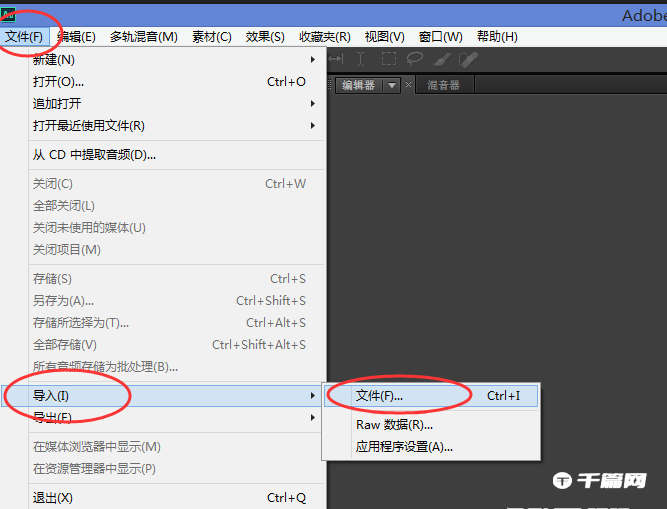667x509 pixels.
Task: Click 在资源管理器中显示(P) entry
Action: 176,469
